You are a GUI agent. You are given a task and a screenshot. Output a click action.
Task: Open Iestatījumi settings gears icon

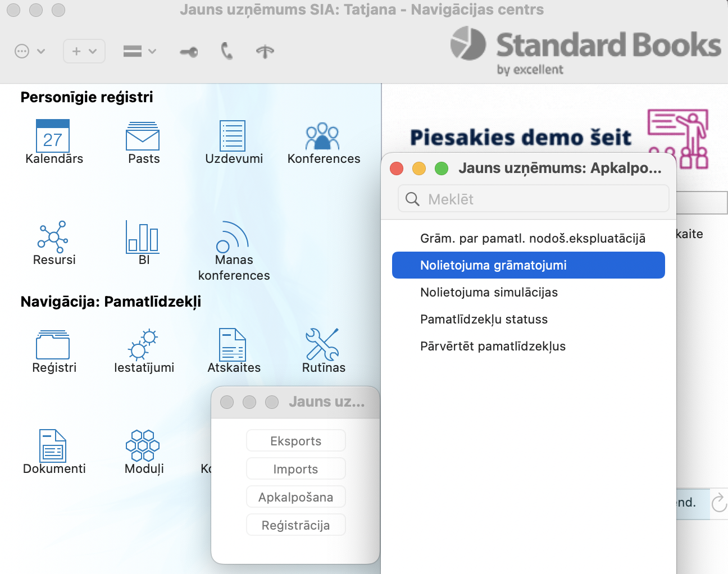(x=143, y=345)
